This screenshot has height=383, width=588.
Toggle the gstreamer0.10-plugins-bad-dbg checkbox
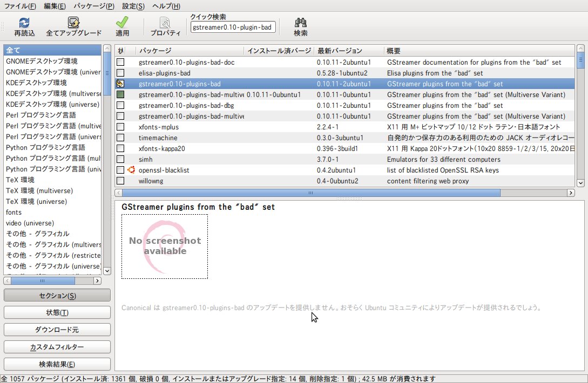[120, 105]
